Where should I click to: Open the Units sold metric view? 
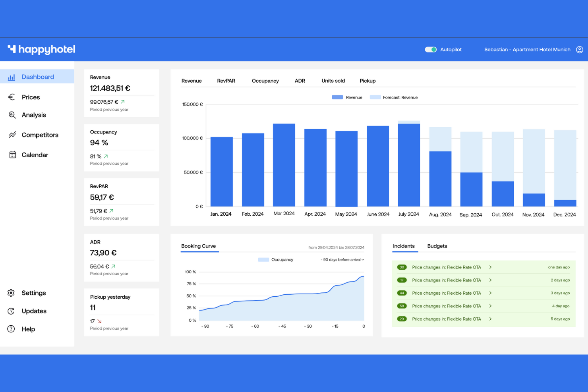[333, 81]
